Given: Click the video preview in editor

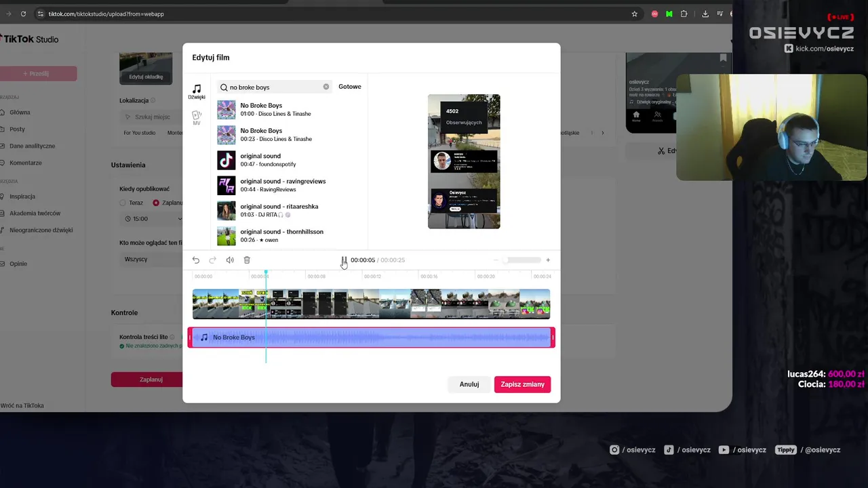Looking at the screenshot, I should (x=464, y=161).
